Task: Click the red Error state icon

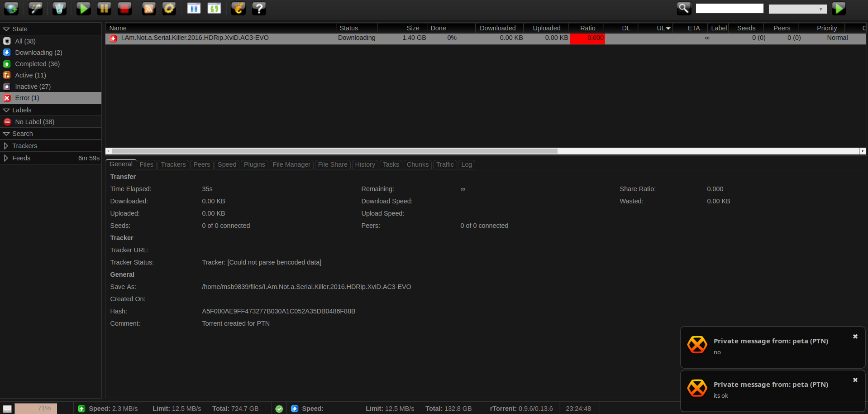Action: pyautogui.click(x=7, y=98)
